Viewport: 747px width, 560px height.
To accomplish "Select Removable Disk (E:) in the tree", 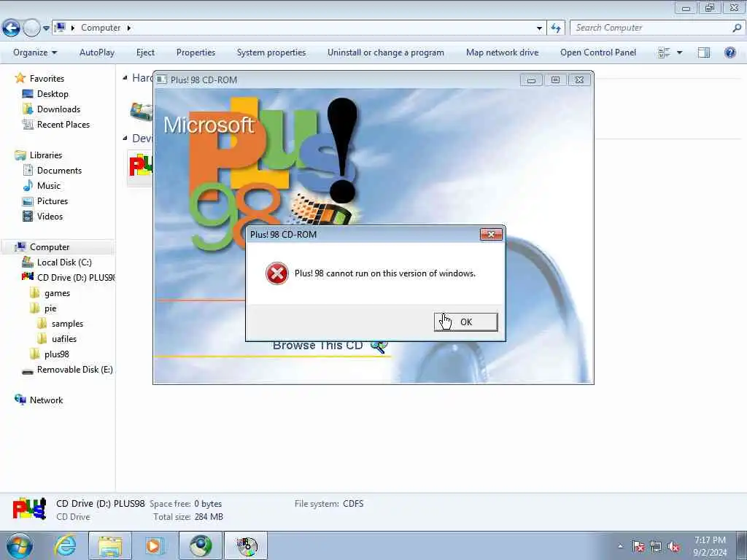I will coord(75,370).
